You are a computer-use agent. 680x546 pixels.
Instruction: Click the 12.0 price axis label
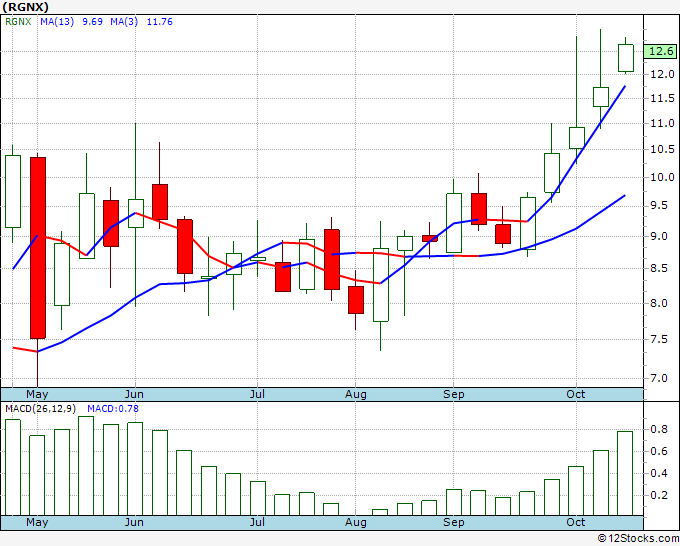[x=662, y=74]
